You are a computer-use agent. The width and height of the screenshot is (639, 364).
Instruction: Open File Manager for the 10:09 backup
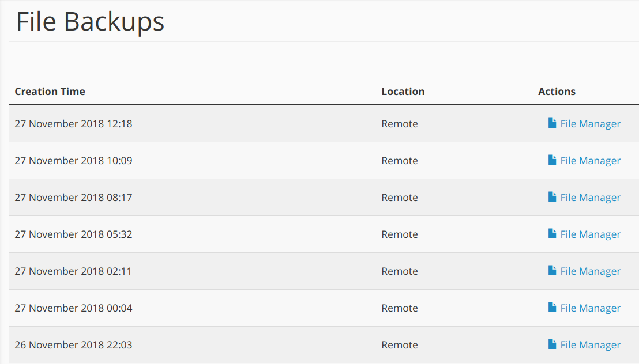[590, 161]
